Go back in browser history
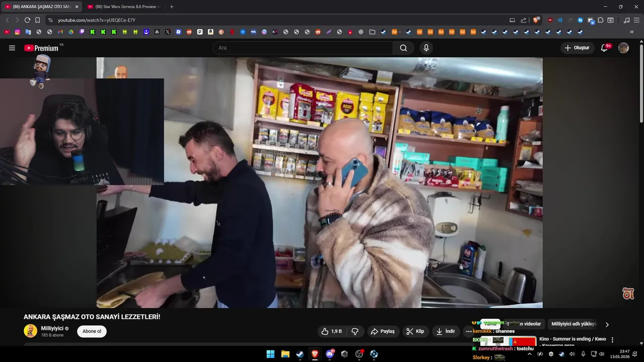The width and height of the screenshot is (644, 362). (7, 20)
